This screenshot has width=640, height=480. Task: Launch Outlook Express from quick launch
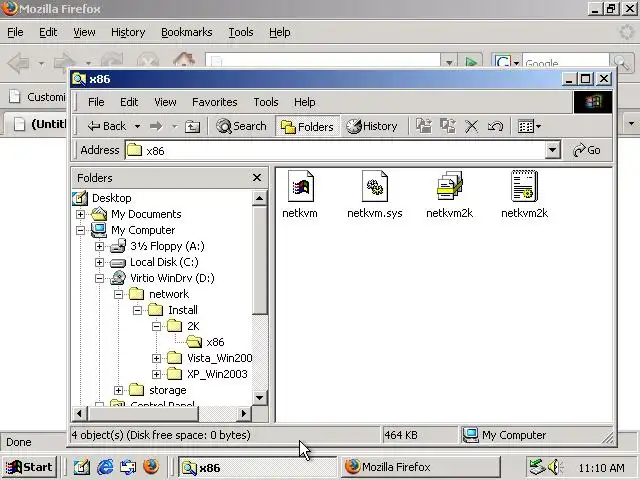(x=128, y=467)
